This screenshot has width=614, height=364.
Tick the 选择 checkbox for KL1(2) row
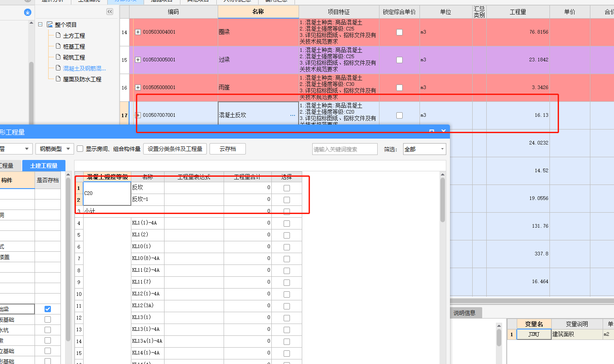coord(287,235)
